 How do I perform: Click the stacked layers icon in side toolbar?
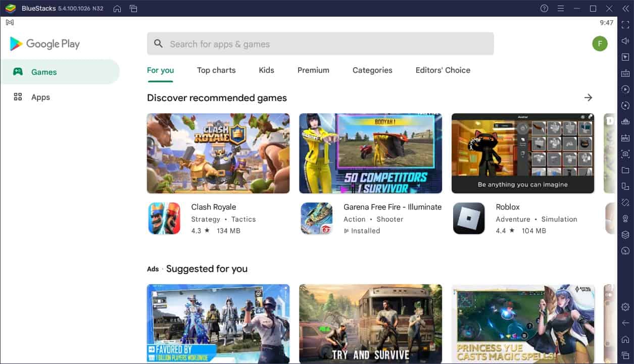point(625,235)
